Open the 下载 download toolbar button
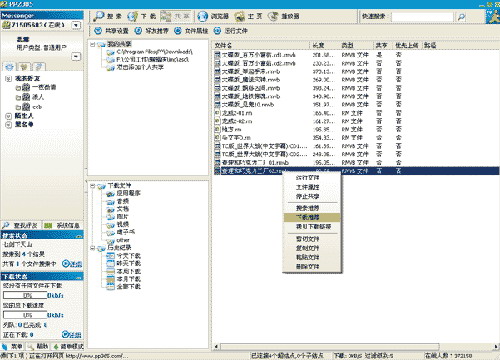This screenshot has height=360, width=500. click(142, 16)
